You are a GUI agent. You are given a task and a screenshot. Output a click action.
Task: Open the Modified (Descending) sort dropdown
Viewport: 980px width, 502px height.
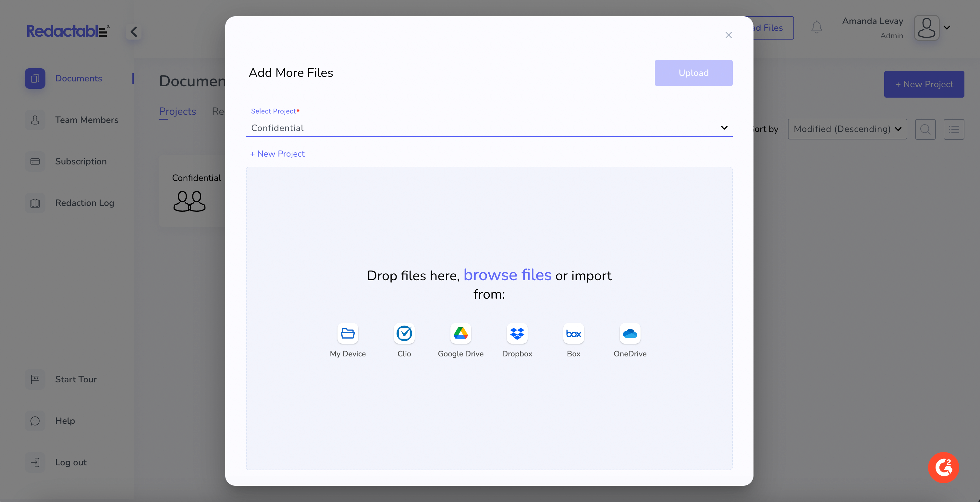click(847, 129)
